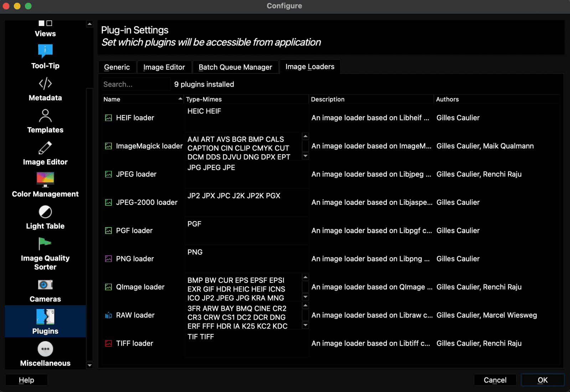
Task: Click the TIFF loader red icon
Action: (109, 343)
